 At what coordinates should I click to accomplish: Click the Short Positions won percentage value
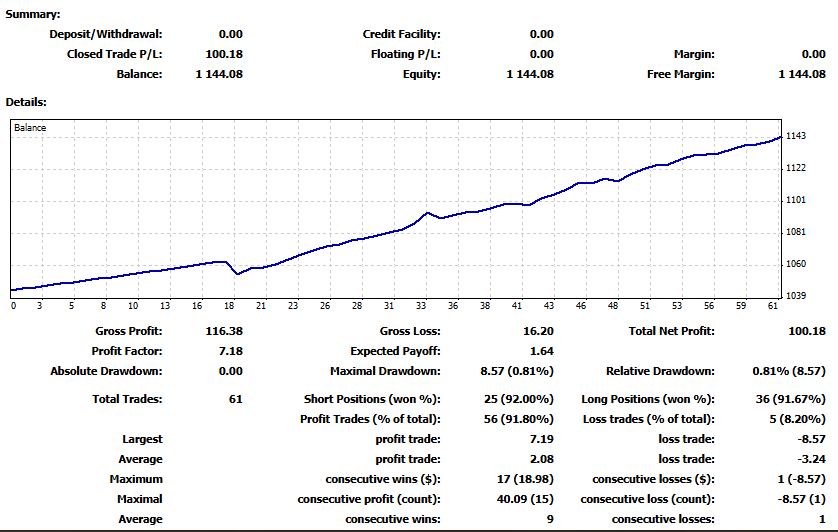tap(518, 399)
